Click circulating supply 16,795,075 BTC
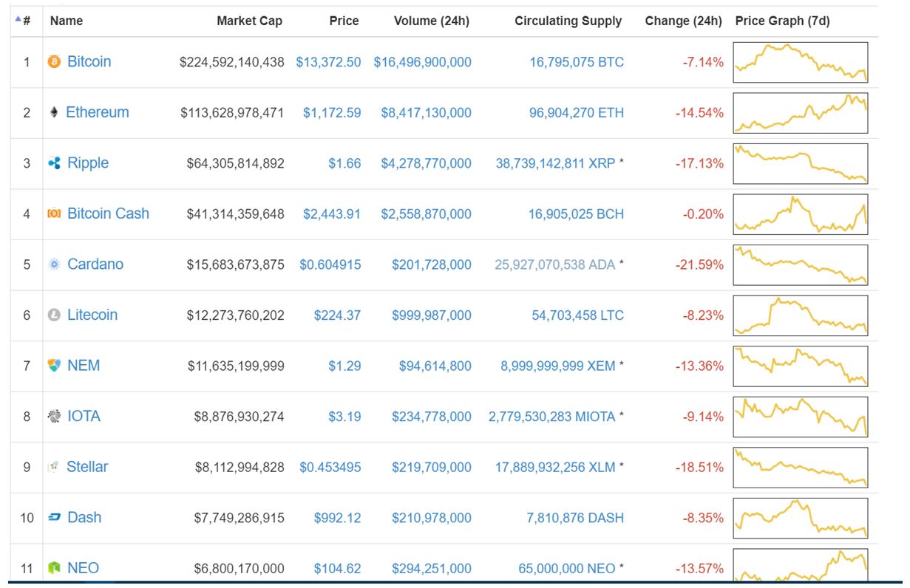Viewport: 910px width, 588px height. click(x=577, y=62)
